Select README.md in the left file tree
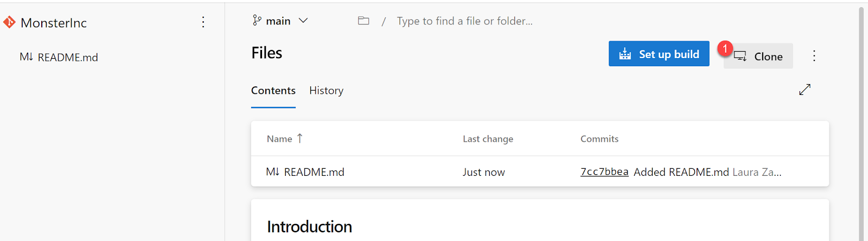 coord(59,58)
